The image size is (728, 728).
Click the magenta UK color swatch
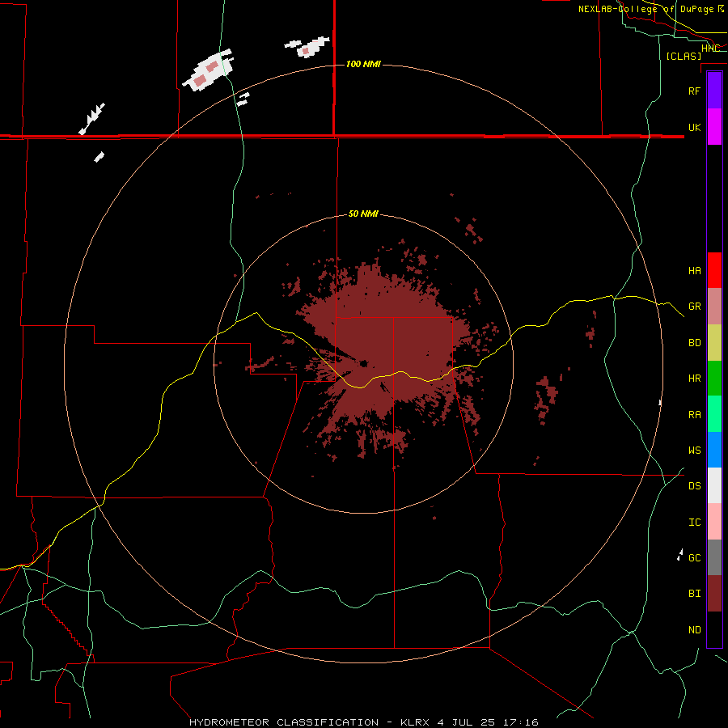(714, 127)
